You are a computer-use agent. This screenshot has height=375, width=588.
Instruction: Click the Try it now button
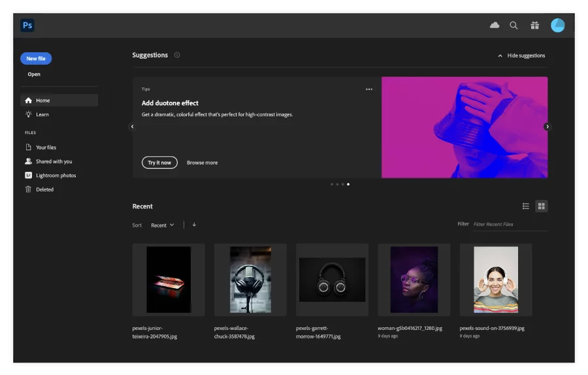(159, 163)
